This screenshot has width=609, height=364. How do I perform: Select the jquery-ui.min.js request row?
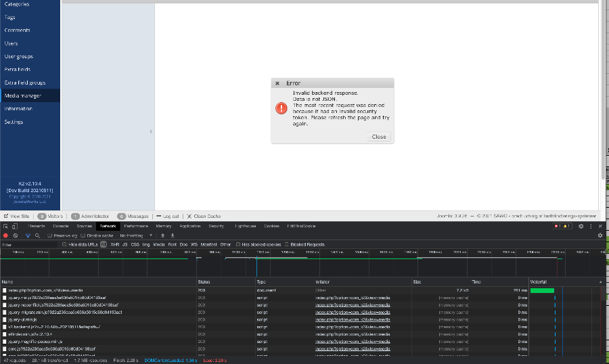click(303, 320)
